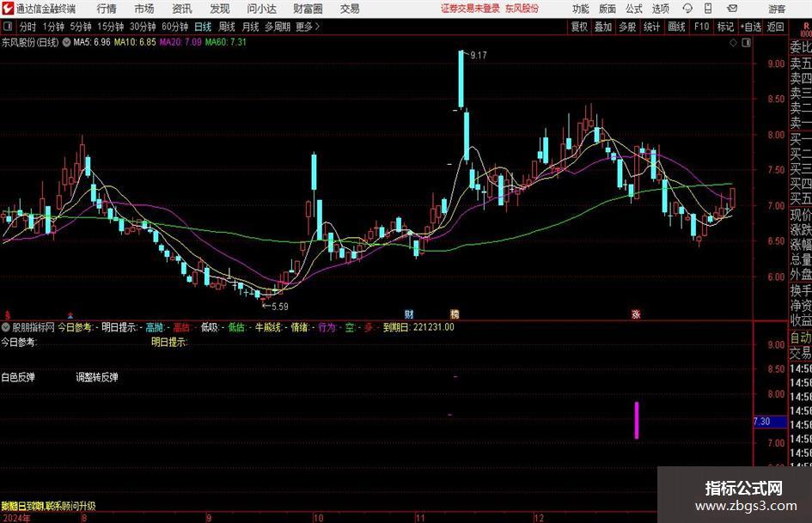
Task: Click the red R 1000 icon
Action: point(806,29)
